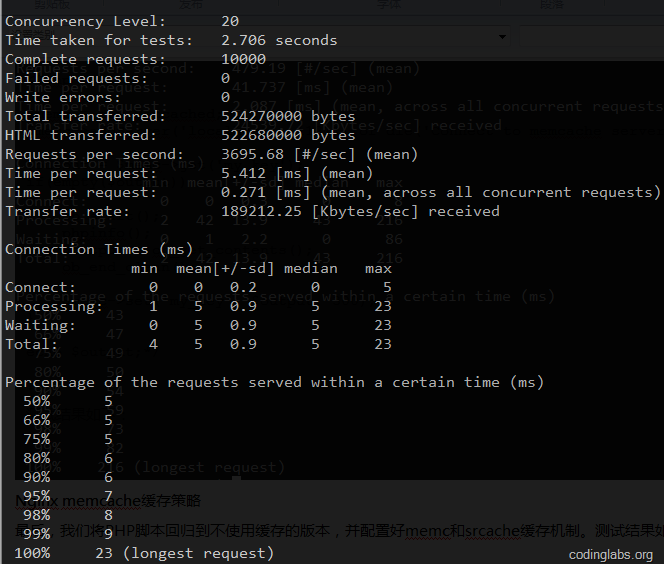Image resolution: width=664 pixels, height=564 pixels.
Task: Select the value 8 in the 98% row
Action: [x=108, y=515]
